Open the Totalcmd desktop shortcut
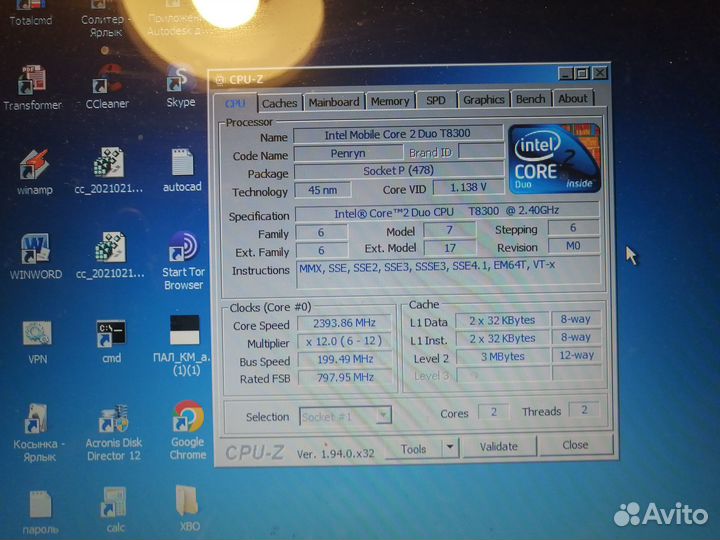The width and height of the screenshot is (720, 540). pos(30,13)
